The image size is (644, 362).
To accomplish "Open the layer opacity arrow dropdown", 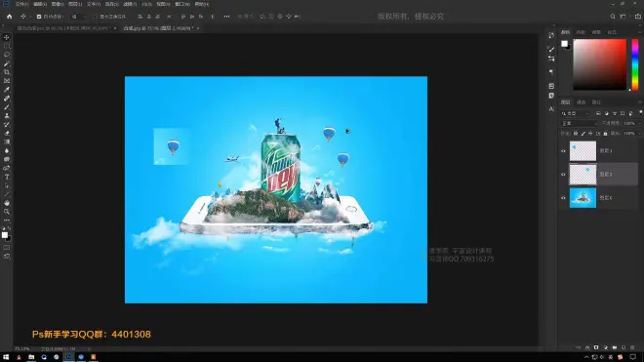I will point(639,123).
